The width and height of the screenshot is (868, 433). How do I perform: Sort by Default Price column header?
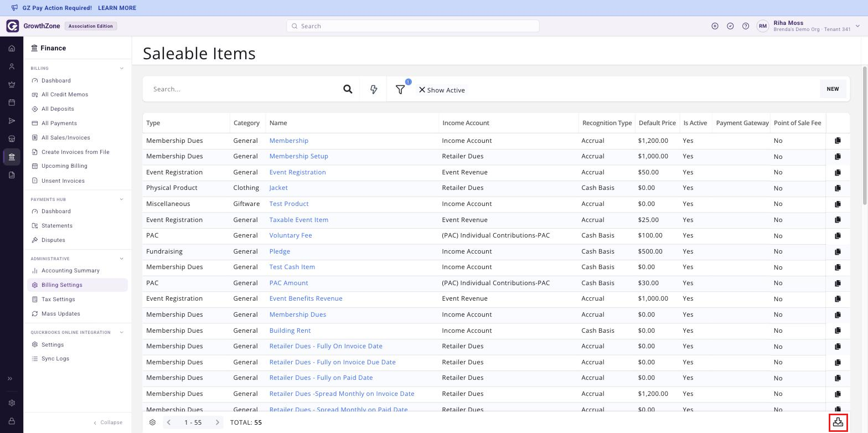click(657, 123)
